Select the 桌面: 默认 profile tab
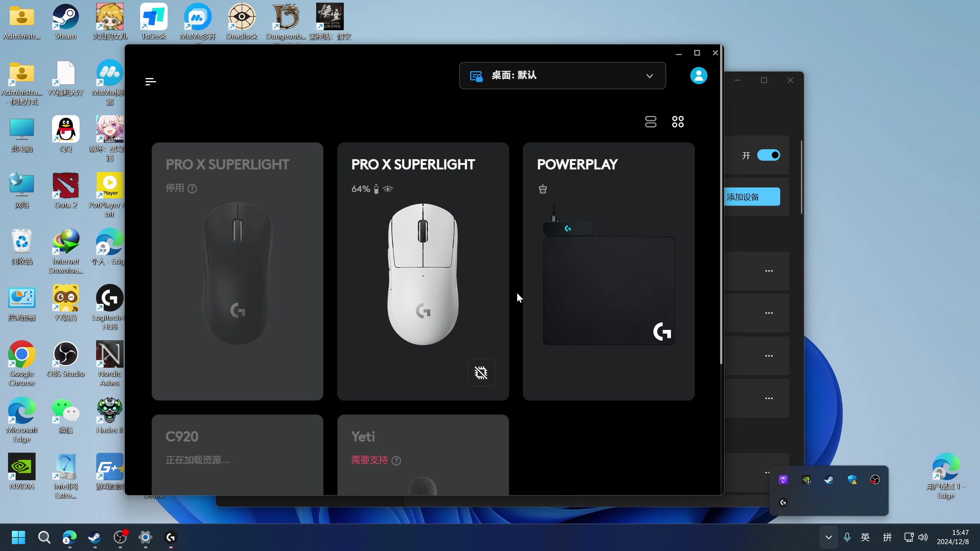This screenshot has height=551, width=980. (x=563, y=75)
